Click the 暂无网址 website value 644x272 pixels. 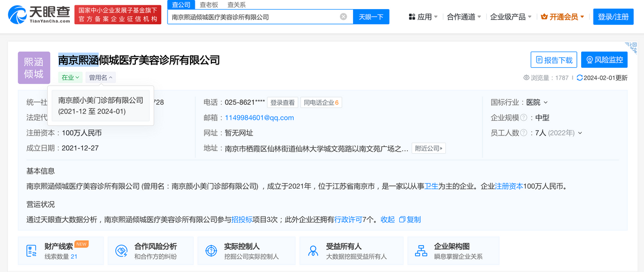[x=239, y=133]
